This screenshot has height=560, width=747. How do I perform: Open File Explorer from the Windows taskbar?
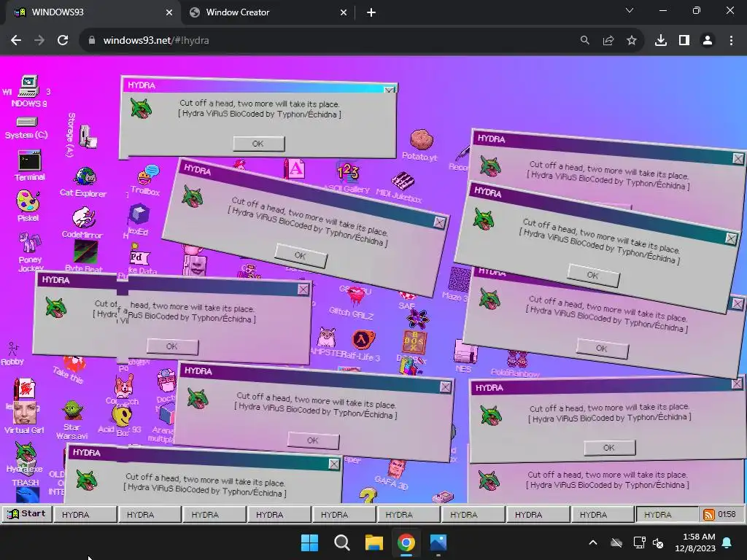tap(374, 542)
